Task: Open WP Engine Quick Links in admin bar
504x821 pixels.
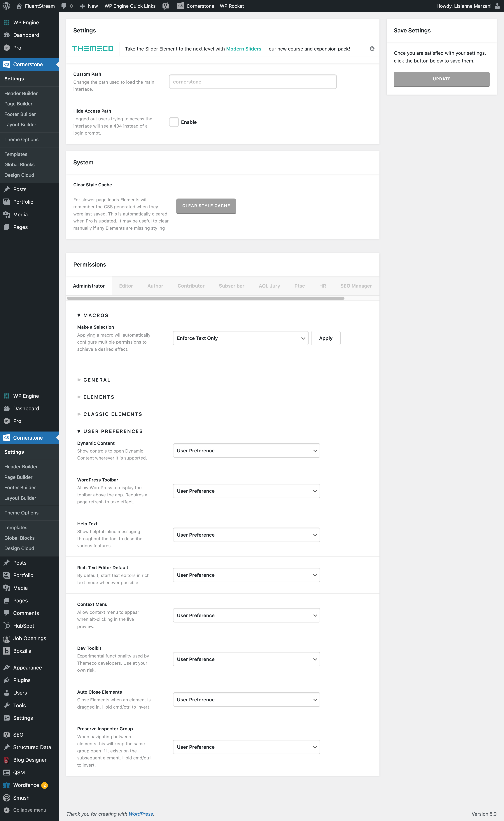Action: (x=130, y=6)
